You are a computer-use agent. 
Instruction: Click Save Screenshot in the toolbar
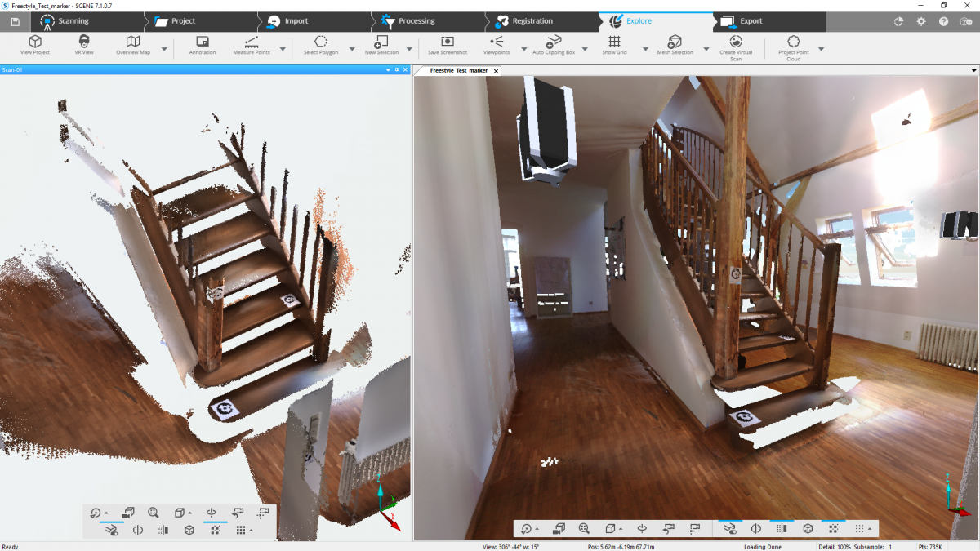pos(448,44)
